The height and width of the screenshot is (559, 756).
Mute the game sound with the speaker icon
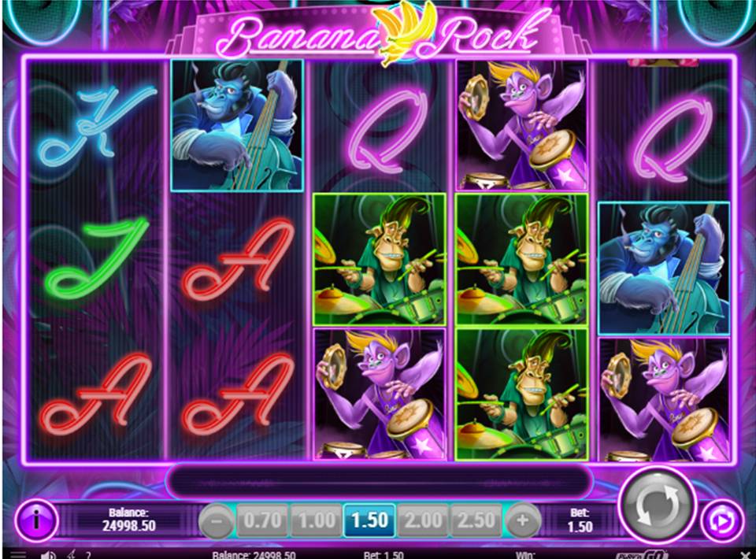[48, 554]
